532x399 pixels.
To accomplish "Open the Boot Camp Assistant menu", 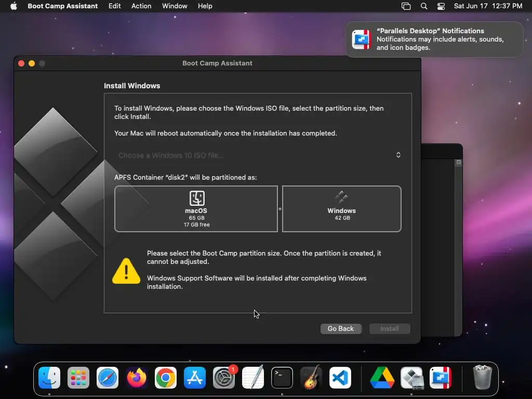I will (62, 6).
